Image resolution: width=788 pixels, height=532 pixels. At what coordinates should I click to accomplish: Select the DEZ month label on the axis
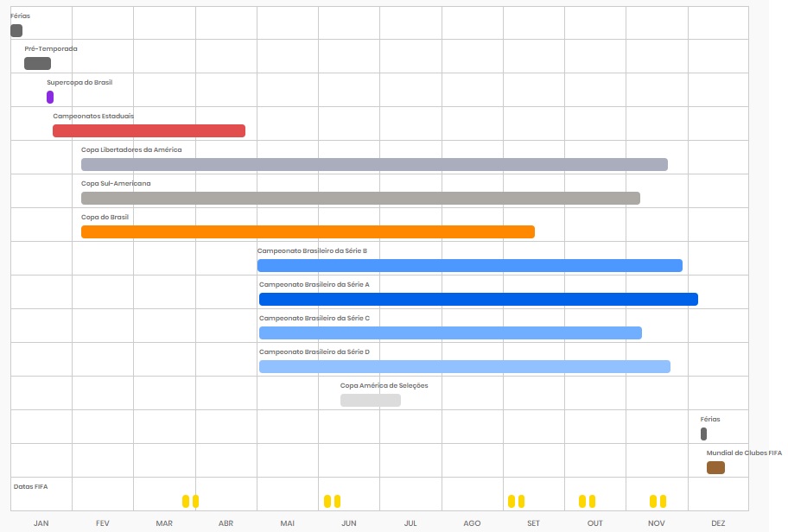(718, 523)
